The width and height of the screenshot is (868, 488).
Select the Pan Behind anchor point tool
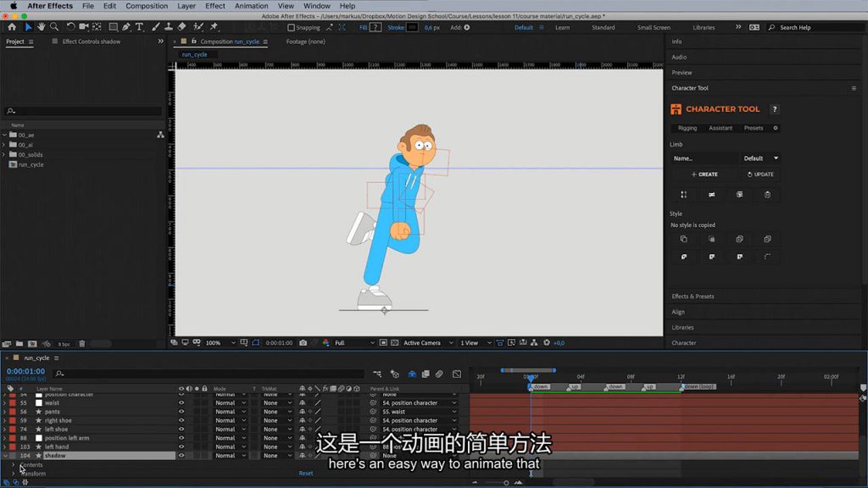[x=97, y=26]
